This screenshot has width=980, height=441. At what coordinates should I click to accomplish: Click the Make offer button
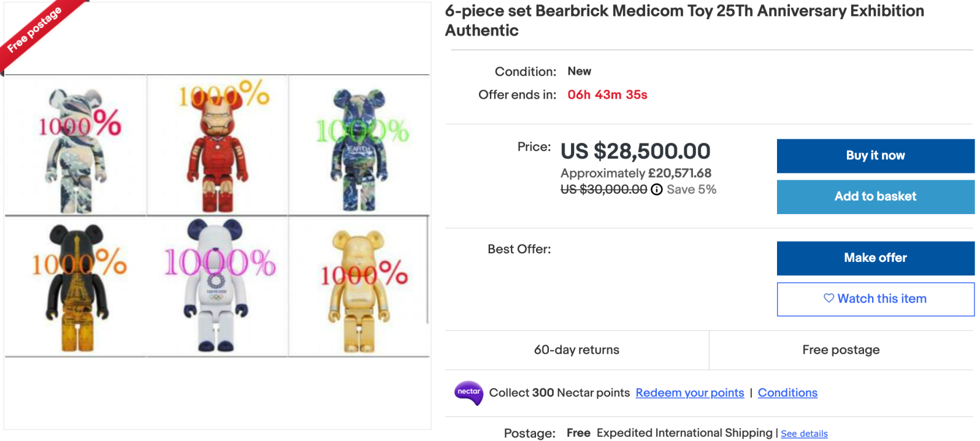click(875, 258)
